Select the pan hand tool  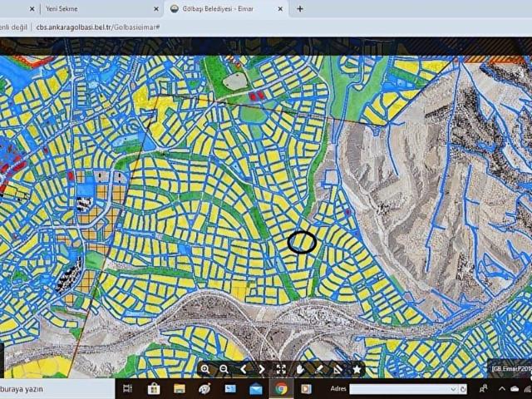tap(300, 369)
